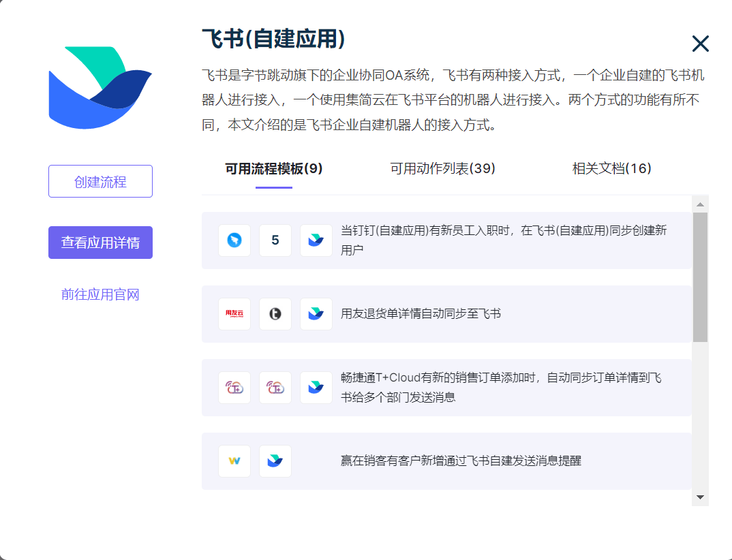Viewport: 732px width, 560px height.
Task: Click second Chanjet T+Cloud icon
Action: [275, 388]
